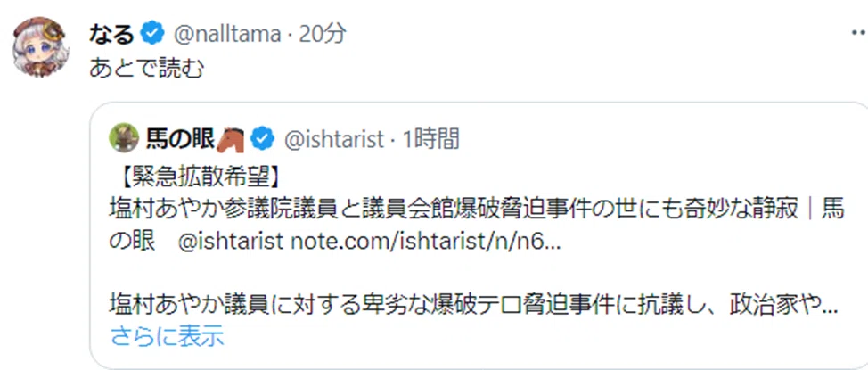Viewport: 868px width, 370px height.
Task: Open the note.com/ishtarist/n/n6… link
Action: click(x=425, y=242)
